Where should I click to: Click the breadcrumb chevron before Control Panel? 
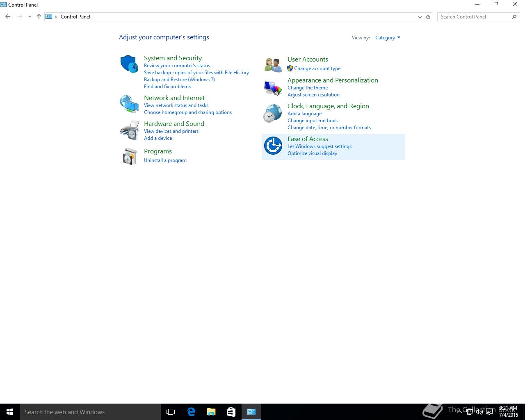56,17
